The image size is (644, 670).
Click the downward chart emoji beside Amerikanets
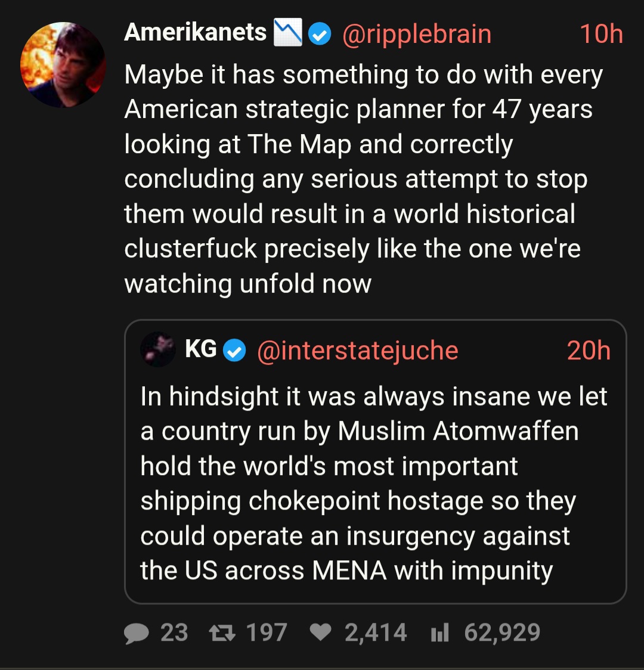click(288, 32)
